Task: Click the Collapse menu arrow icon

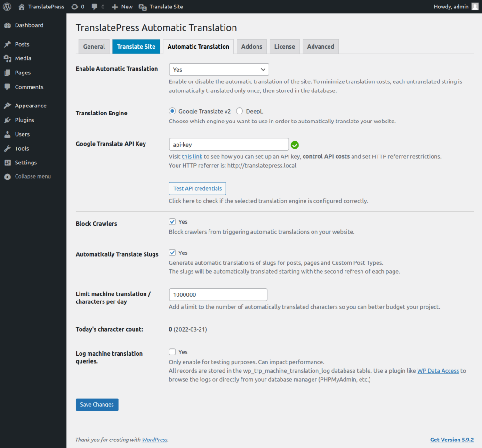Action: pyautogui.click(x=7, y=177)
